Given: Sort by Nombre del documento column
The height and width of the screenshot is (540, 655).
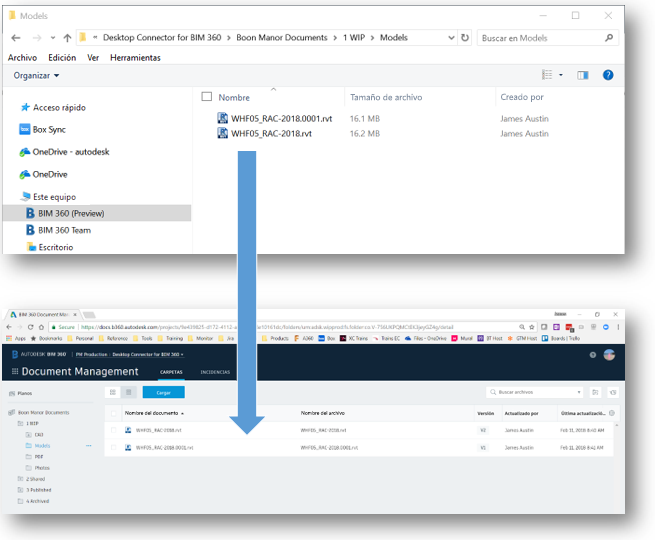Looking at the screenshot, I should point(154,413).
